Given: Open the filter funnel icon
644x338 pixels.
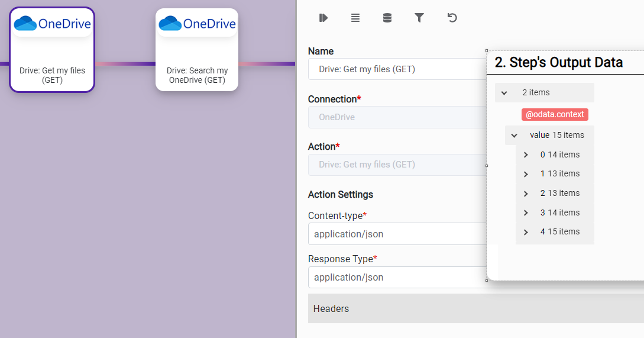Looking at the screenshot, I should coord(419,18).
